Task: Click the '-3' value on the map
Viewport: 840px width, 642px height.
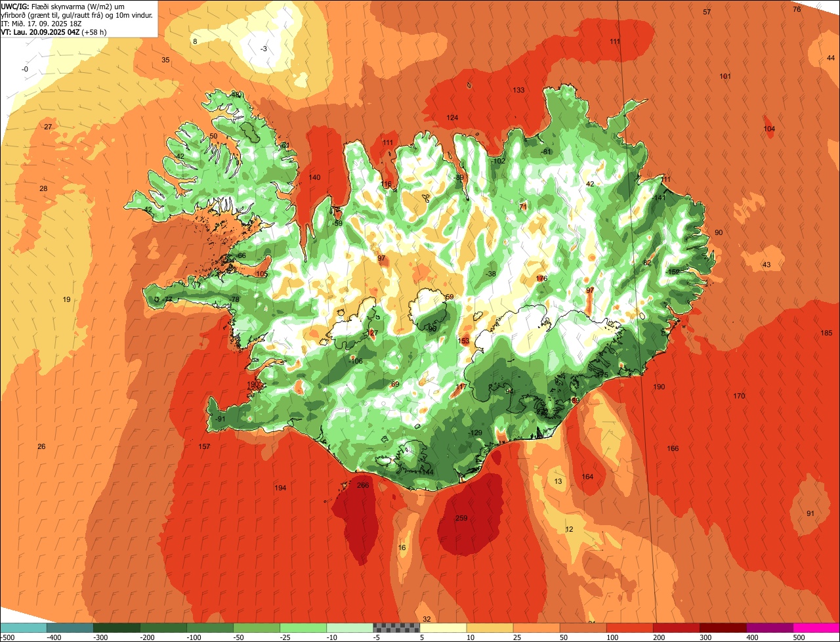Action: click(x=263, y=49)
